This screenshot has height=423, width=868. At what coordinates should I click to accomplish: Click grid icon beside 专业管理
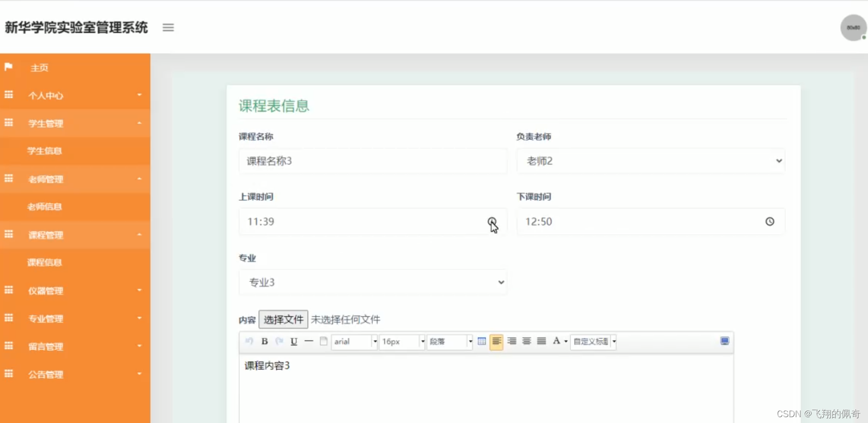[9, 318]
